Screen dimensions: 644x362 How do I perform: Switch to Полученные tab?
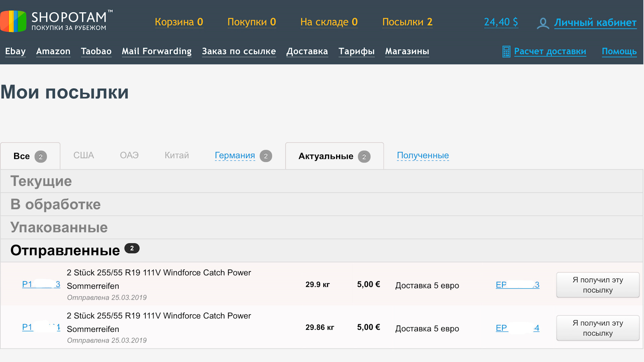pyautogui.click(x=423, y=156)
